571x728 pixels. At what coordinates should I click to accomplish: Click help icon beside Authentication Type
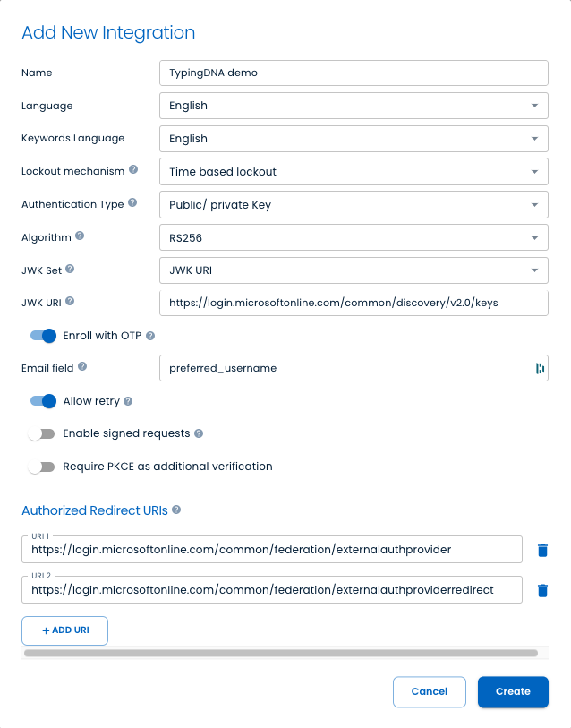132,203
